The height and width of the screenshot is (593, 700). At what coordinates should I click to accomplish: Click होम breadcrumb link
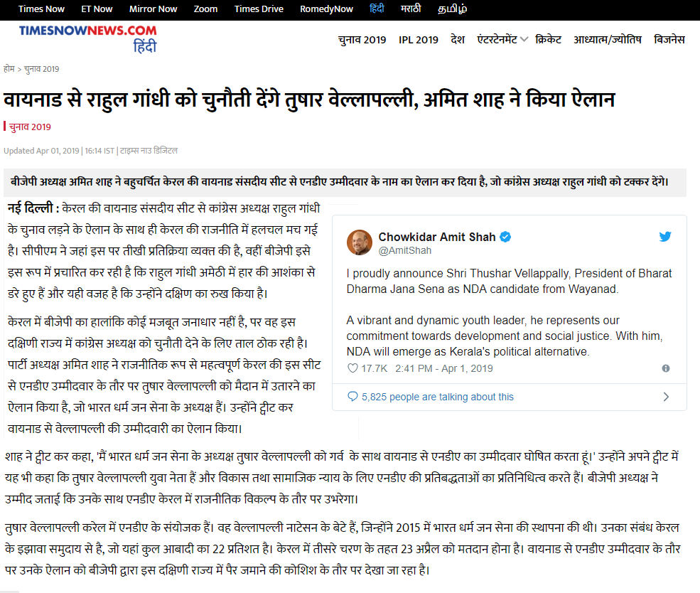pos(9,69)
